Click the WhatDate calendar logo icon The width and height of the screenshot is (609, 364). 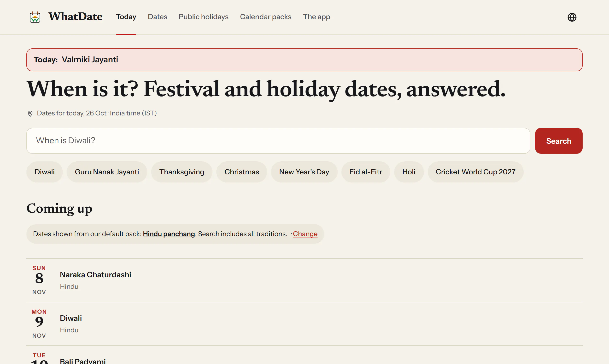coord(35,17)
